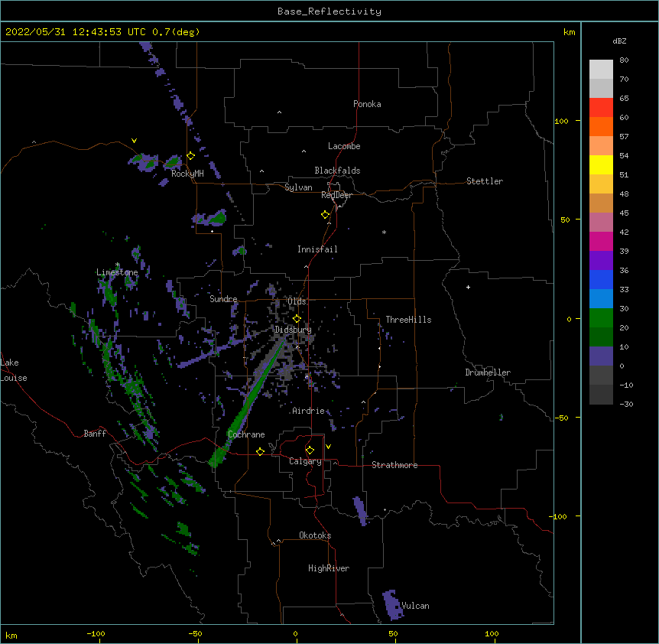The width and height of the screenshot is (659, 644).
Task: Click the yellow diamond marker south of RedDeer
Action: click(325, 215)
